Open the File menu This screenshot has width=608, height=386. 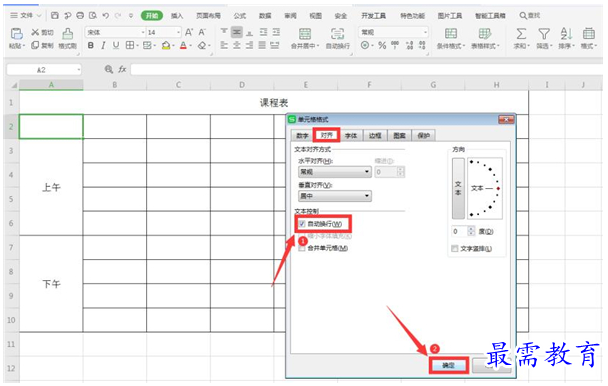(26, 16)
